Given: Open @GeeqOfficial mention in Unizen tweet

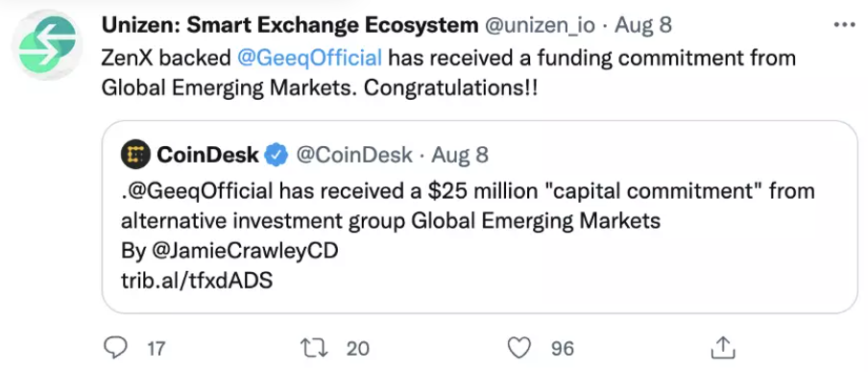Looking at the screenshot, I should pyautogui.click(x=309, y=58).
